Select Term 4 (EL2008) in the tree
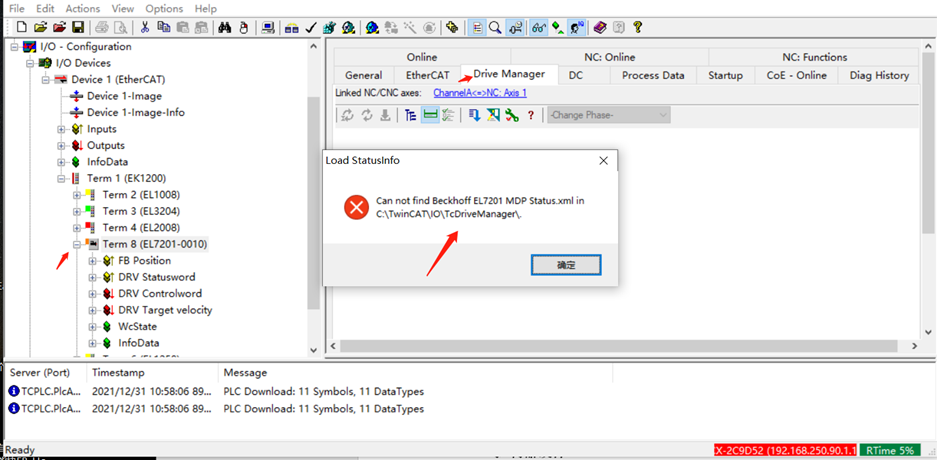Image resolution: width=937 pixels, height=460 pixels. (141, 228)
